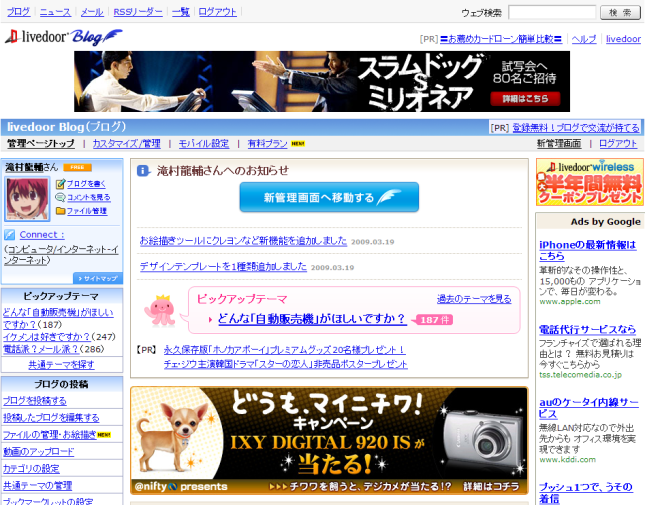Viewport: 645px width, 505px height.
Task: Open ファイル管理 link under avatar
Action: point(87,211)
